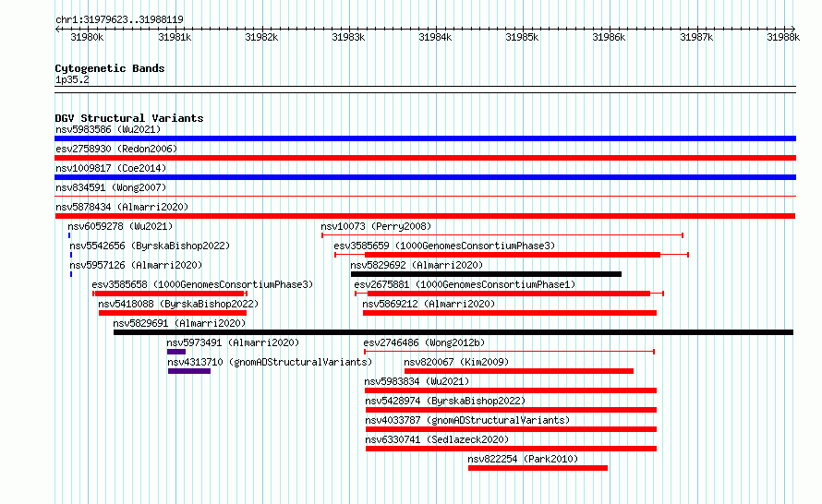Screen dimensions: 822x504
Task: Open nsv820067 (Kim2009) label
Action: (x=456, y=362)
